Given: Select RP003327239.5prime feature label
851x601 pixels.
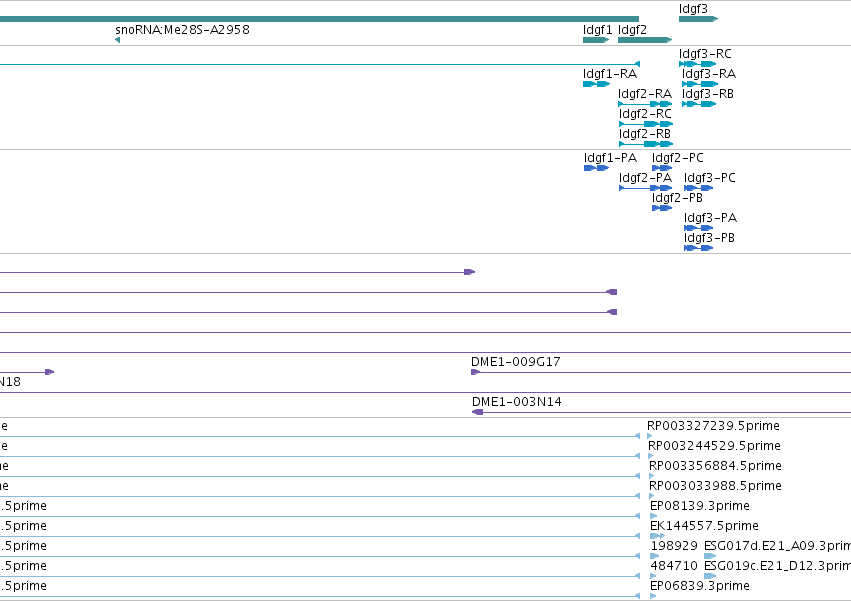Looking at the screenshot, I should (x=713, y=426).
